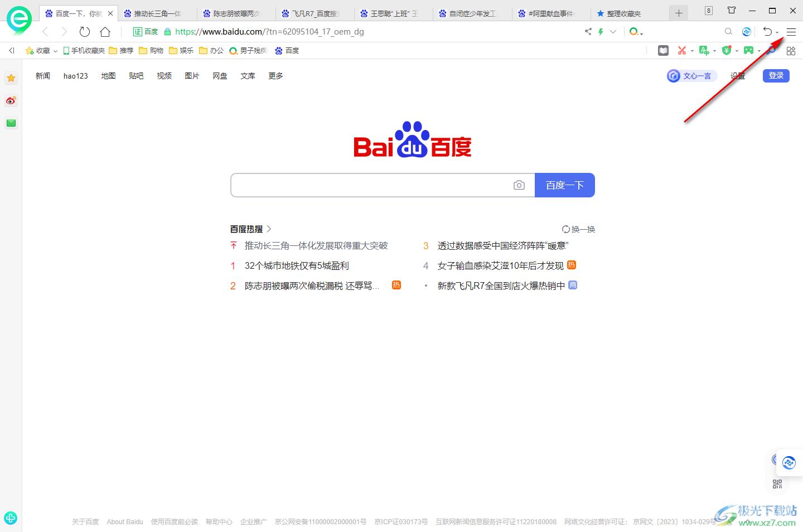Viewport: 803px width, 532px height.
Task: Click the tab count icon showing 8
Action: (709, 11)
